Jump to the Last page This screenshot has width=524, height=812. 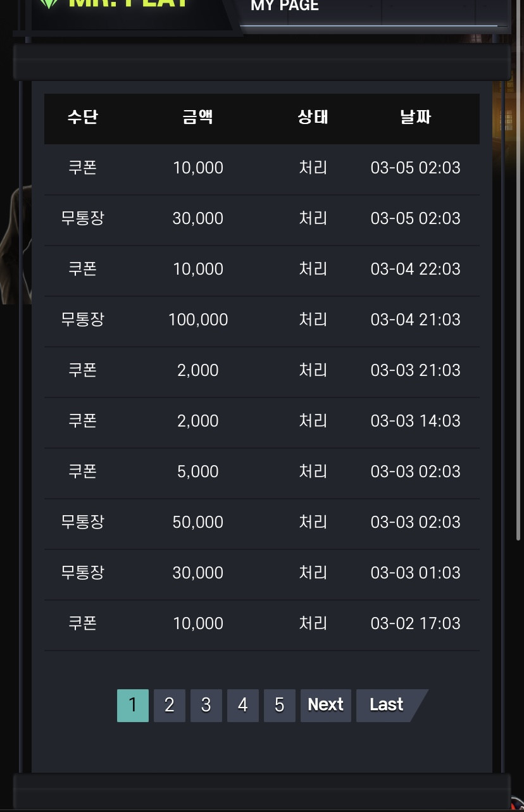387,705
